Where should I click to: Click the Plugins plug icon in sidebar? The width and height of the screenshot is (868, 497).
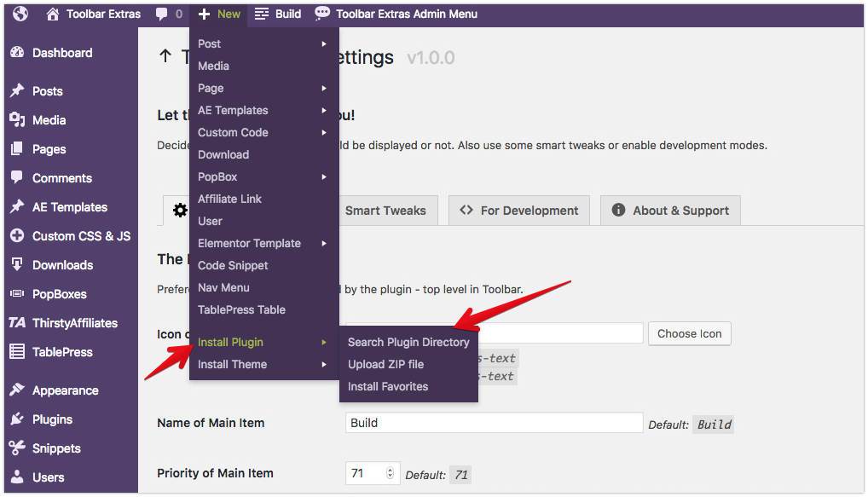[x=17, y=419]
